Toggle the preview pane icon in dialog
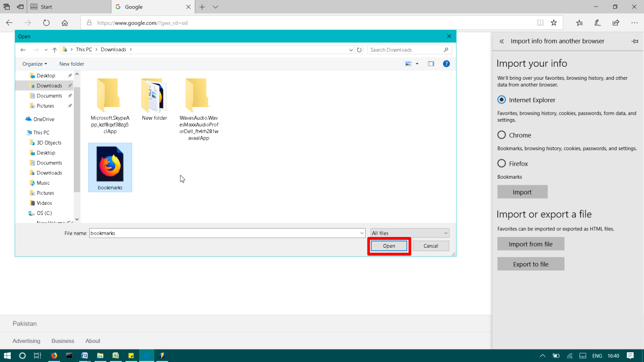Viewport: 644px width, 362px height. [x=431, y=64]
